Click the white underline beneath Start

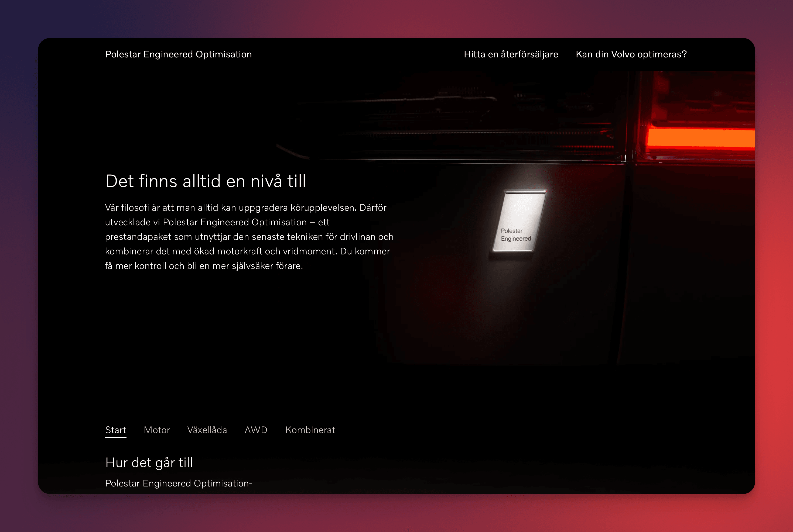click(x=115, y=437)
